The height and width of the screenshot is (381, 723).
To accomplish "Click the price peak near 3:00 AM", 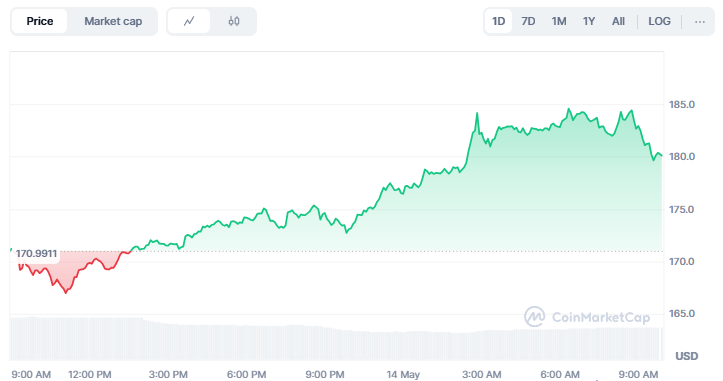I will pos(477,113).
